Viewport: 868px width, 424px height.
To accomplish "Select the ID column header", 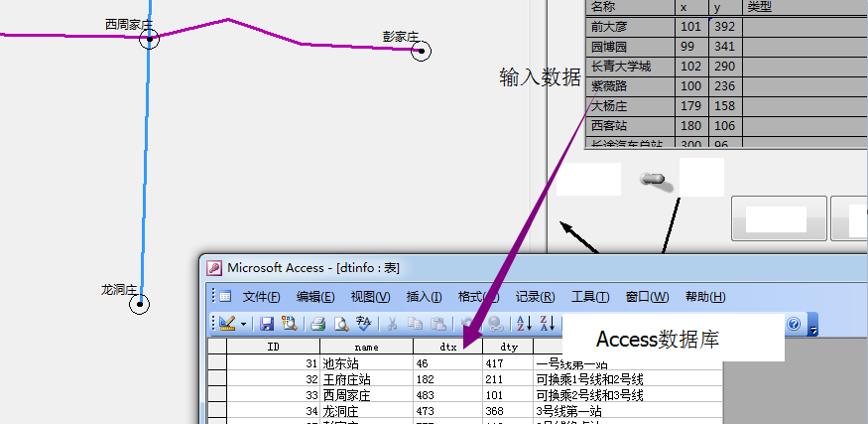I will pyautogui.click(x=273, y=347).
